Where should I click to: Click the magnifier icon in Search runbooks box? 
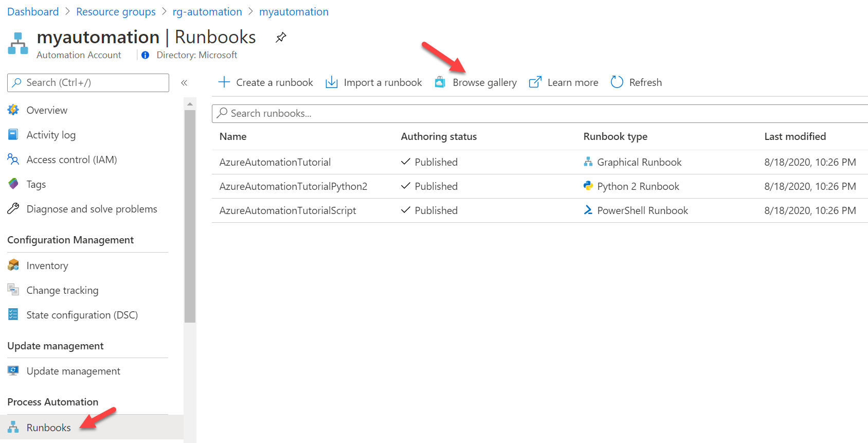pyautogui.click(x=222, y=113)
